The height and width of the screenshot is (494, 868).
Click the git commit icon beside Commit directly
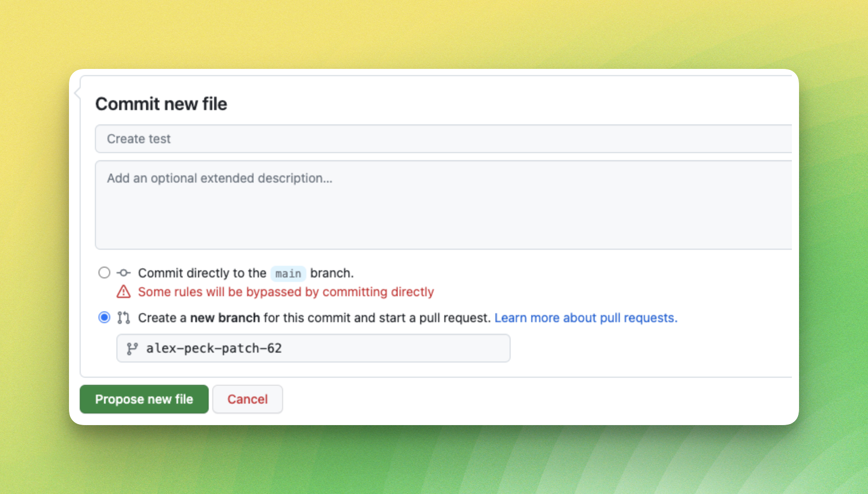coord(124,273)
